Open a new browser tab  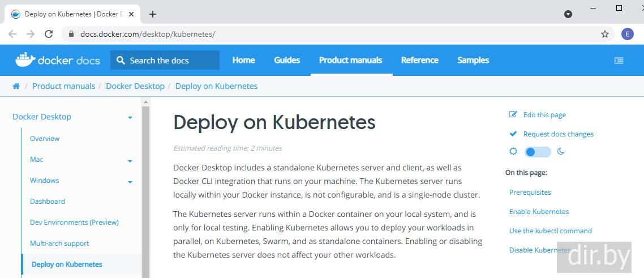point(153,14)
